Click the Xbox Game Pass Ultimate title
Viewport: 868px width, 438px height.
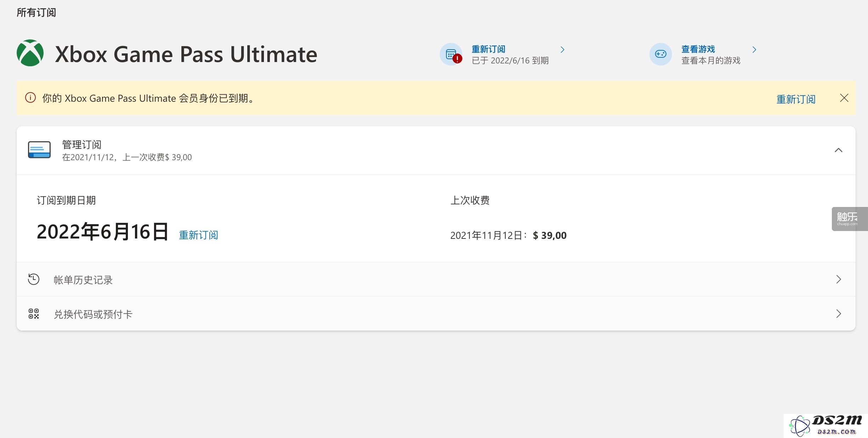point(186,54)
